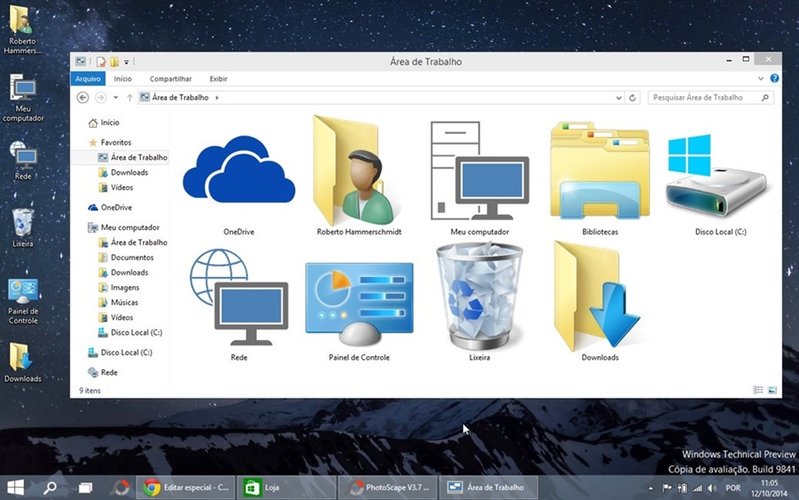The width and height of the screenshot is (799, 500).
Task: Switch to details view layout
Action: click(x=758, y=390)
